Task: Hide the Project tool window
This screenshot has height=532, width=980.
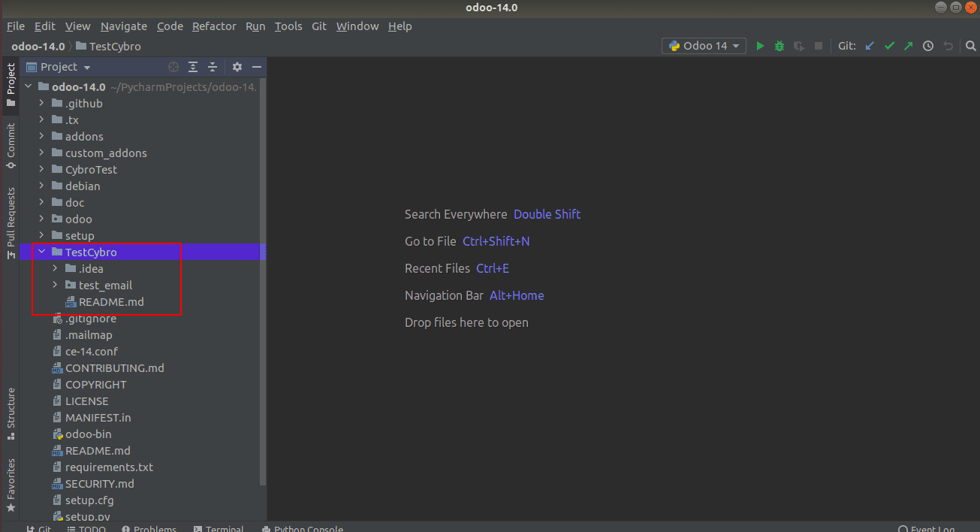Action: coord(256,67)
